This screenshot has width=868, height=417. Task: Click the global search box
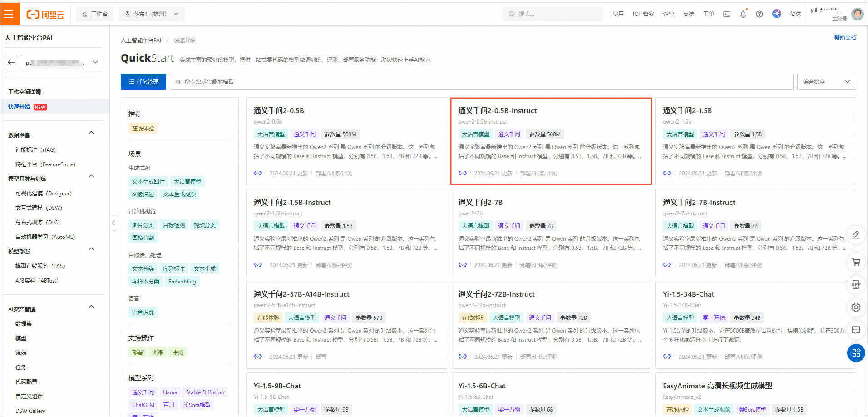tap(553, 14)
